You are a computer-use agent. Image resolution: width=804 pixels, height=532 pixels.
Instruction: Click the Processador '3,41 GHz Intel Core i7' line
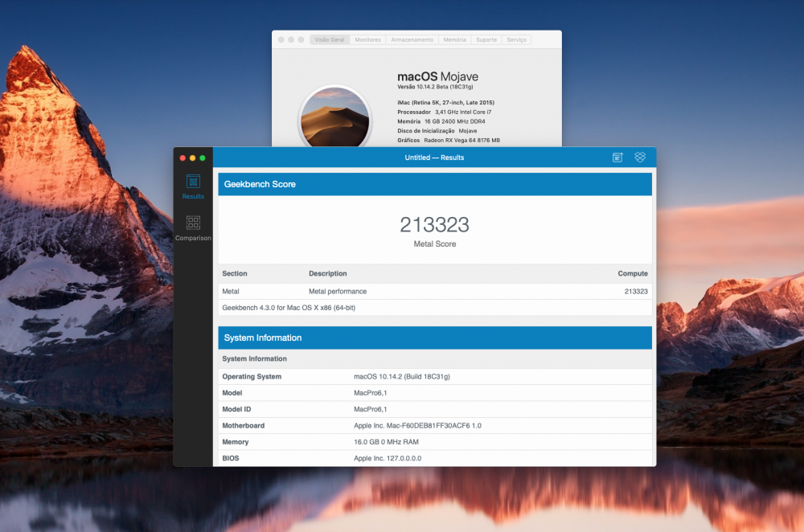444,112
